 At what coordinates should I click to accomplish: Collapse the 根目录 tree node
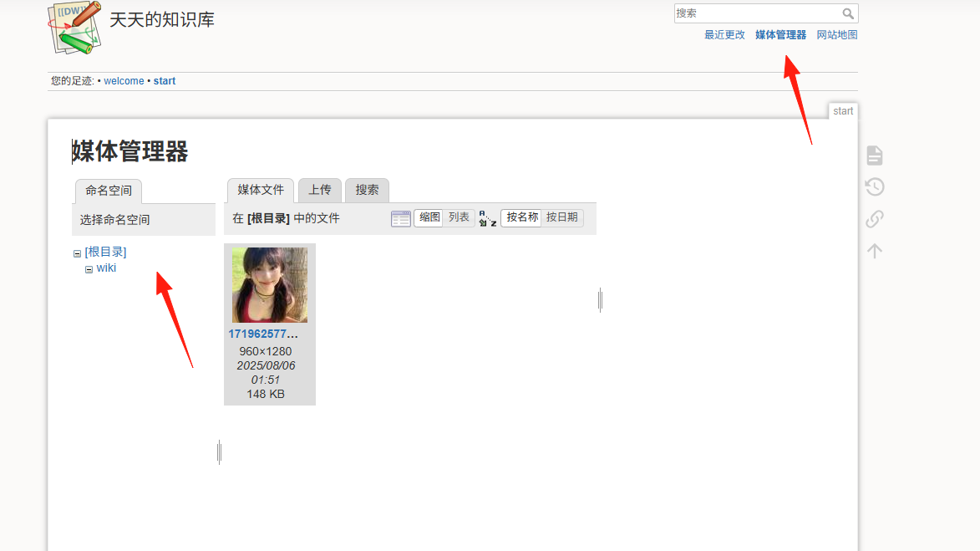click(77, 253)
